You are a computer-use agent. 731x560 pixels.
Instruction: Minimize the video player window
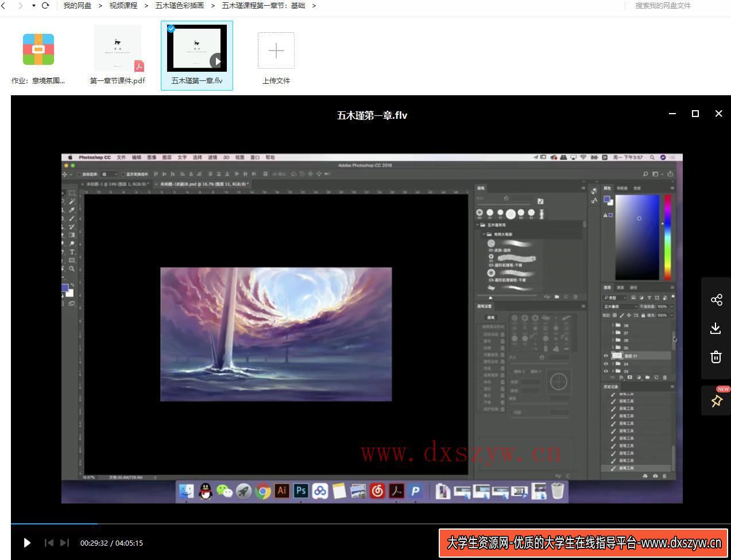pos(672,114)
